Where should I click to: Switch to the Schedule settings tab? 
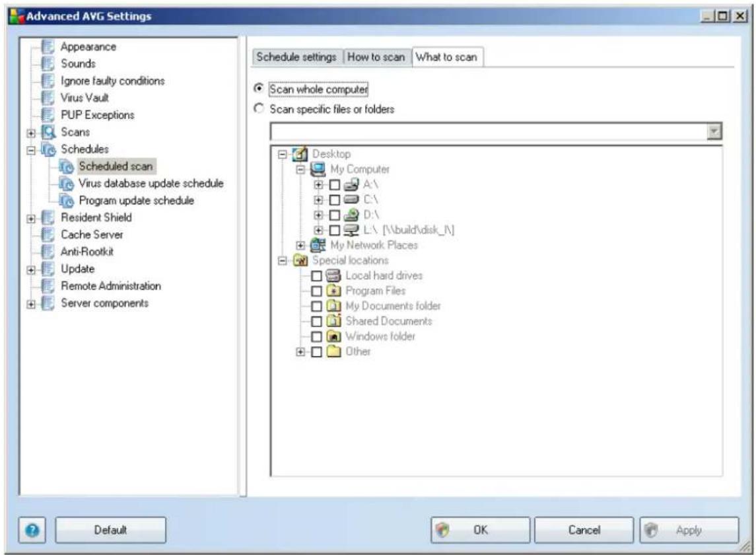pos(296,57)
